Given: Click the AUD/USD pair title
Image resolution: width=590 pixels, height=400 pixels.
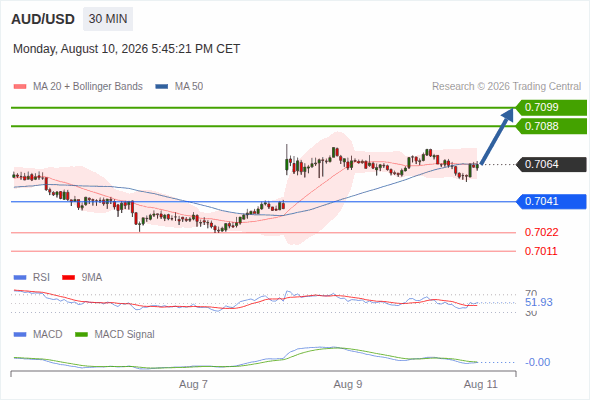Looking at the screenshot, I should point(43,19).
